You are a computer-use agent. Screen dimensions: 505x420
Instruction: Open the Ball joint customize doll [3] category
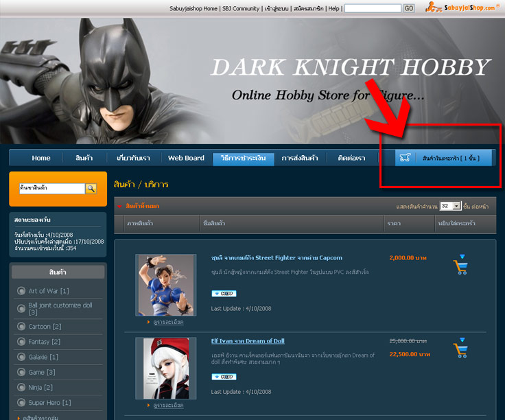60,309
